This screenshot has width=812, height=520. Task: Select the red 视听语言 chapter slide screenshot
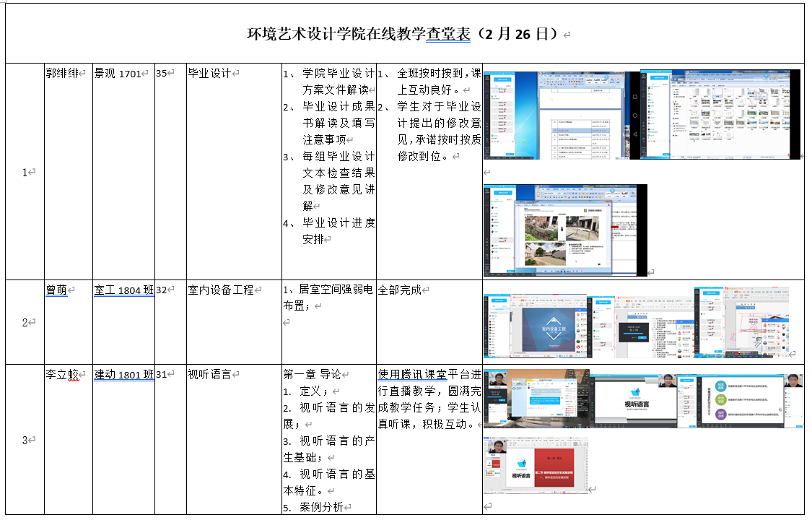[x=536, y=470]
